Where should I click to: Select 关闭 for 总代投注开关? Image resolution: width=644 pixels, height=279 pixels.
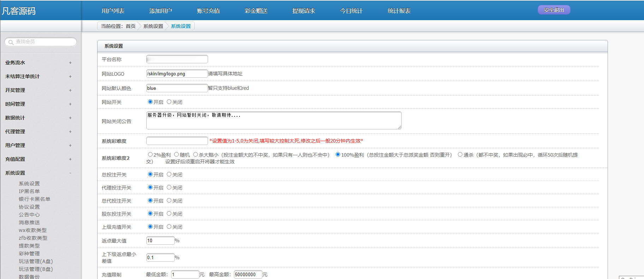click(x=169, y=200)
